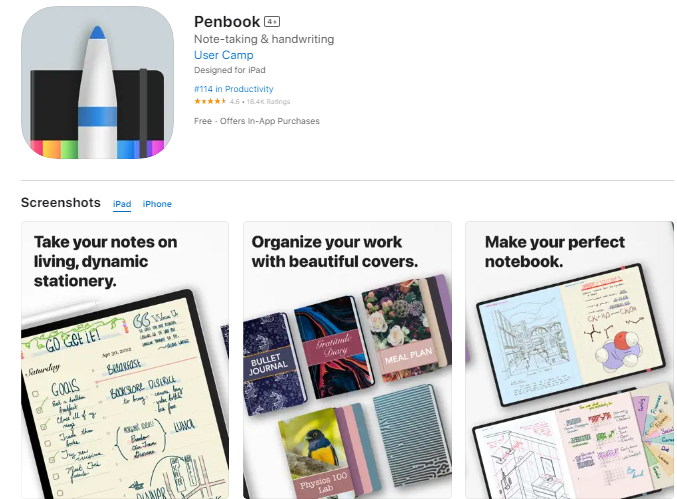Click the Bullet Journal notebook cover
Screen dimensions: 677x499
[271, 363]
